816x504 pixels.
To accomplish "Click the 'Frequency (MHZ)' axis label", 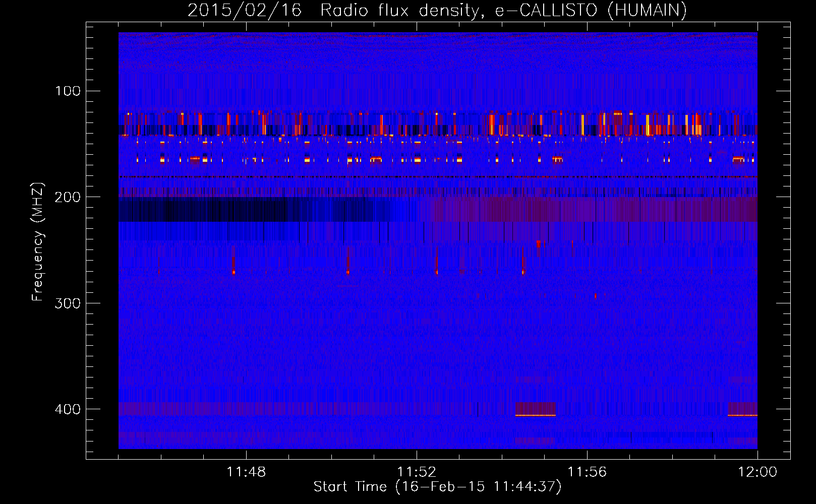I will pos(38,241).
